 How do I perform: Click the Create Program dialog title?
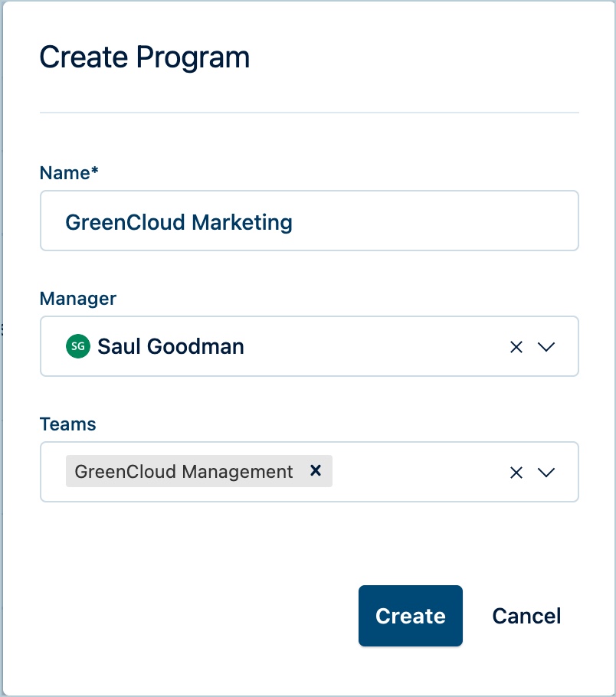pos(145,57)
